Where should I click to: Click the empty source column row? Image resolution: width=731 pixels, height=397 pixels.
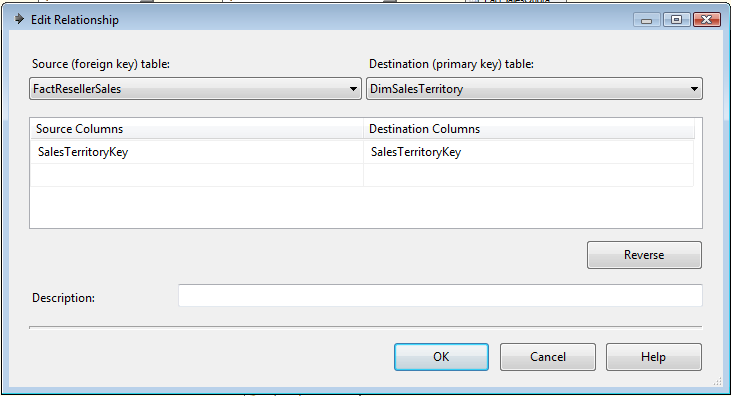pyautogui.click(x=197, y=175)
